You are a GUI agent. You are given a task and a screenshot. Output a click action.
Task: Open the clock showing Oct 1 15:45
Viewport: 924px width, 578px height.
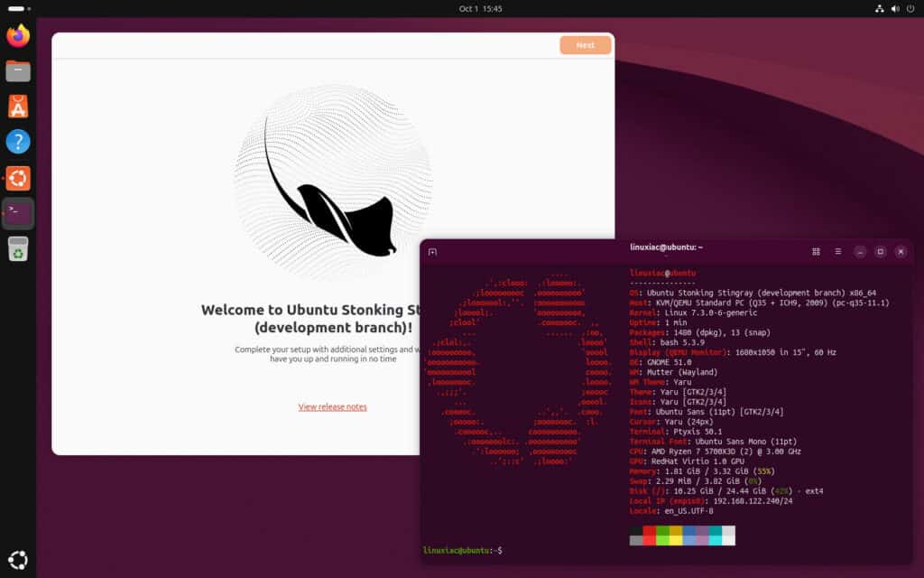pyautogui.click(x=480, y=8)
